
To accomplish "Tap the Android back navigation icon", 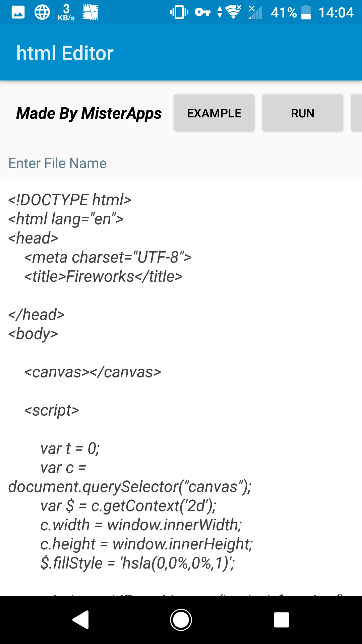I will pos(81,620).
